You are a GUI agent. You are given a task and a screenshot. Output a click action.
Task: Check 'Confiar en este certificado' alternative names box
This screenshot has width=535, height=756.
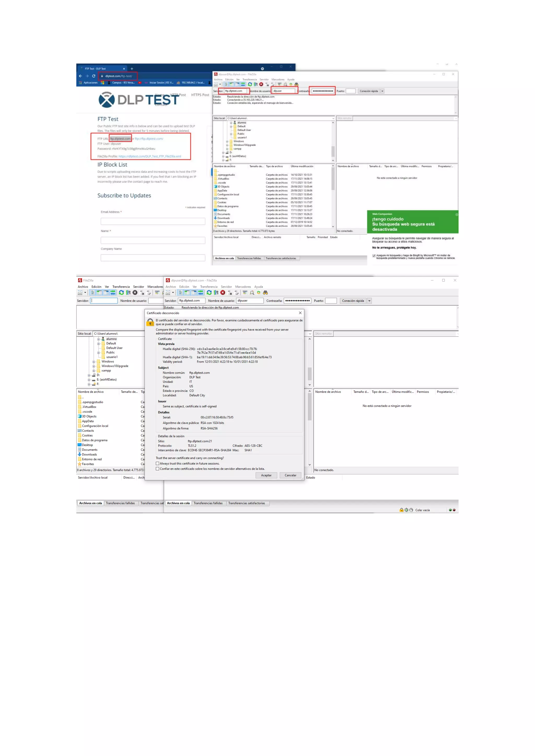point(158,469)
